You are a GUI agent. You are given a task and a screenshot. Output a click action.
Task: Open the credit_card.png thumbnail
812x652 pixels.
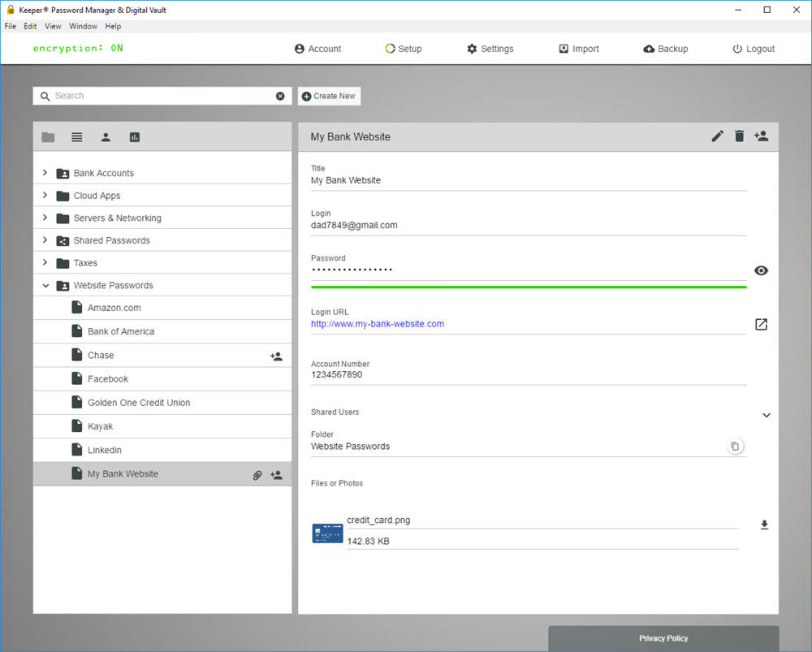pos(327,533)
